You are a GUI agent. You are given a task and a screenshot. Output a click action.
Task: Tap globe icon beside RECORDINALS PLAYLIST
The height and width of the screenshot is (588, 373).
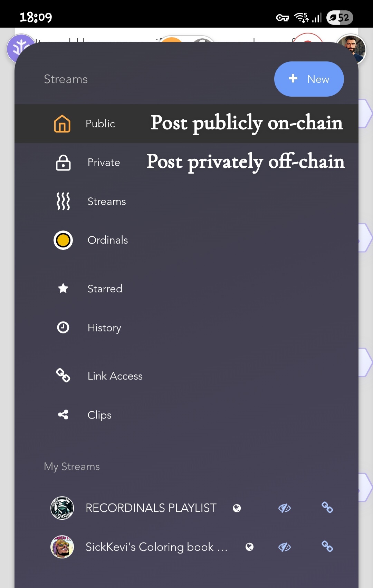coord(237,508)
